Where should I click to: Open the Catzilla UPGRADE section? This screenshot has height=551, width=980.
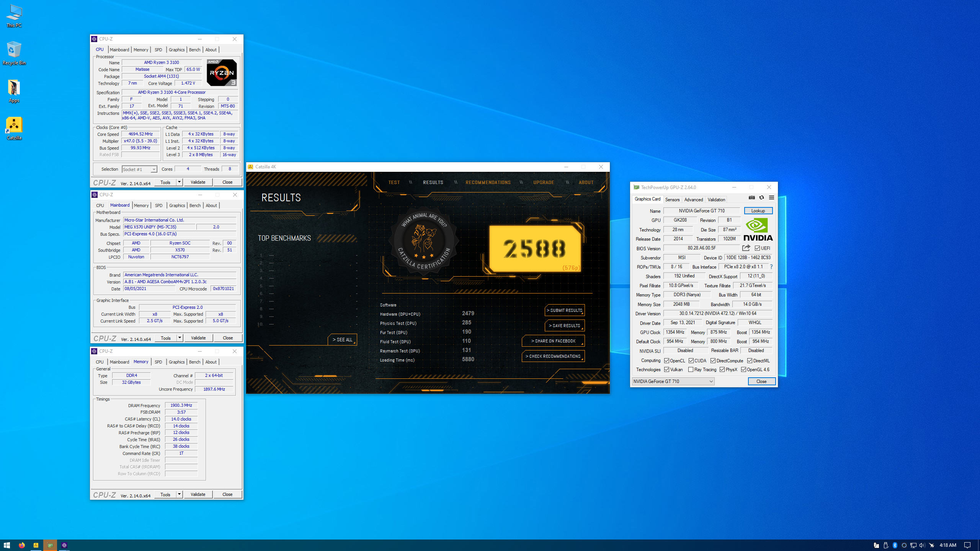coord(544,183)
